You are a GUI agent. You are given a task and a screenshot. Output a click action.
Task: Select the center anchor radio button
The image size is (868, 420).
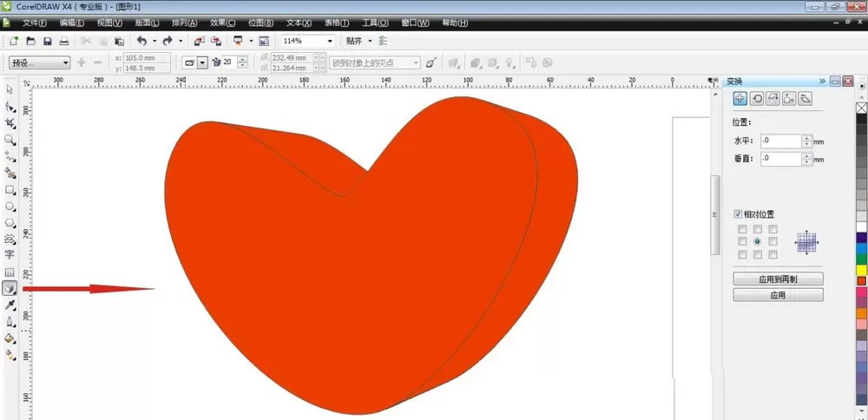click(757, 242)
